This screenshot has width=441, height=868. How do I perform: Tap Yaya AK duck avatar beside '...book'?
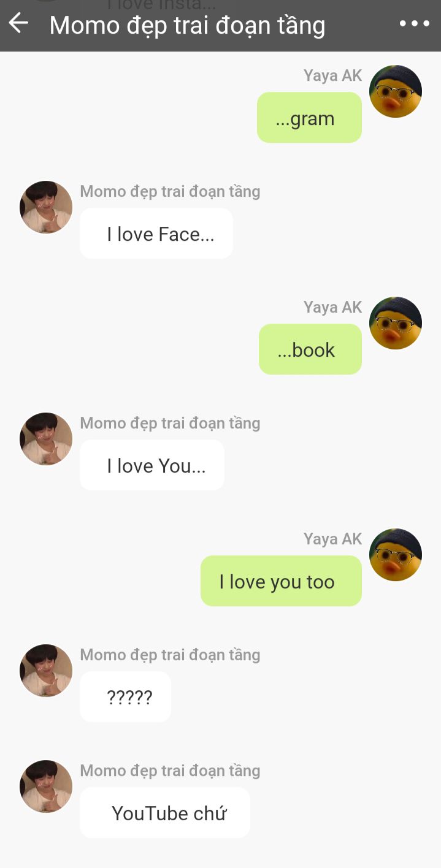tap(396, 323)
